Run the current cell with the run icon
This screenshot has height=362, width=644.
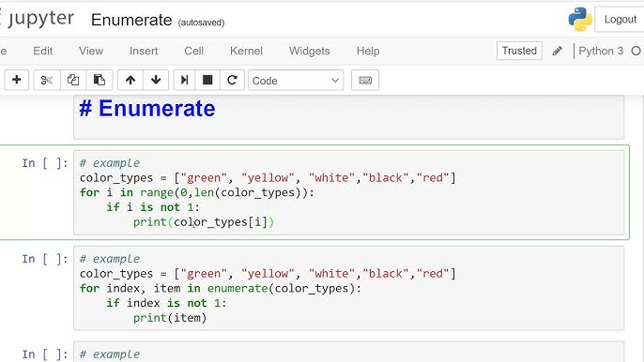(x=184, y=80)
